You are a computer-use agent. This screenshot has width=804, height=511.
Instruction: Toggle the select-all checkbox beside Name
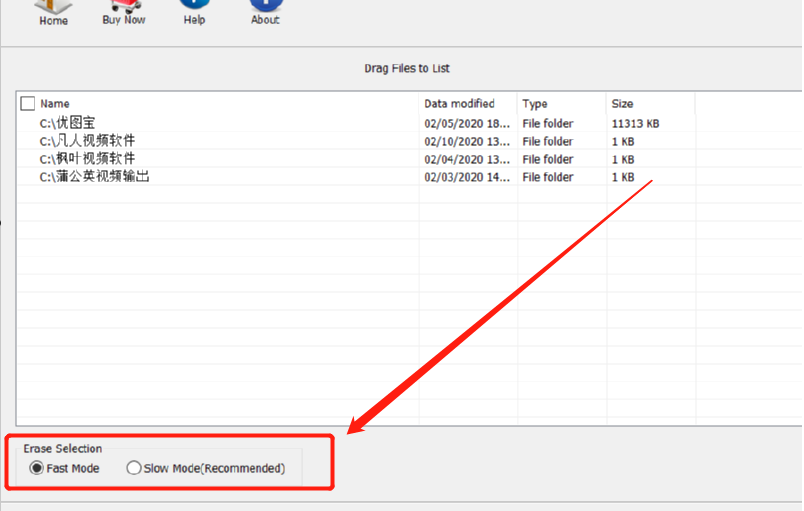[x=27, y=103]
